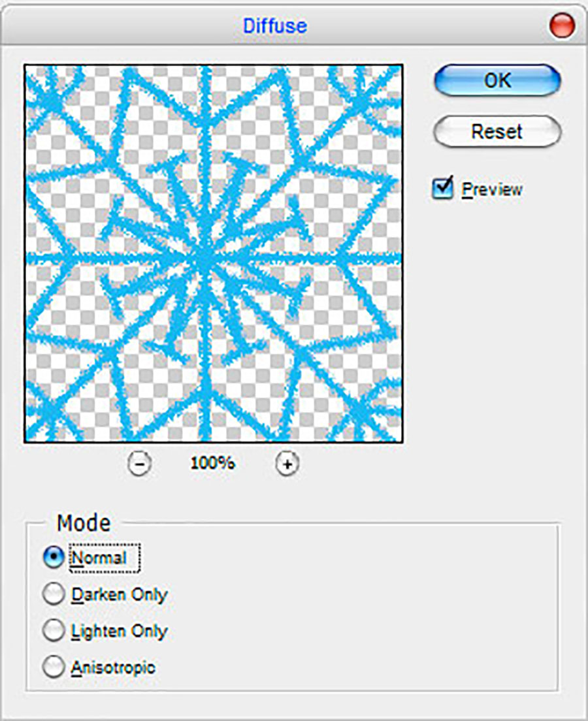Select the Anisotropic radio button
Screen dimensions: 588x721
coord(54,667)
